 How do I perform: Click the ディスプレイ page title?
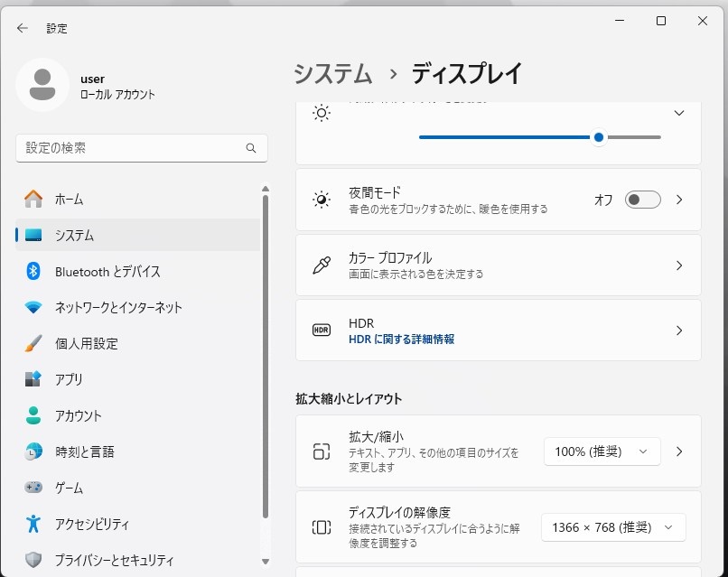click(467, 74)
